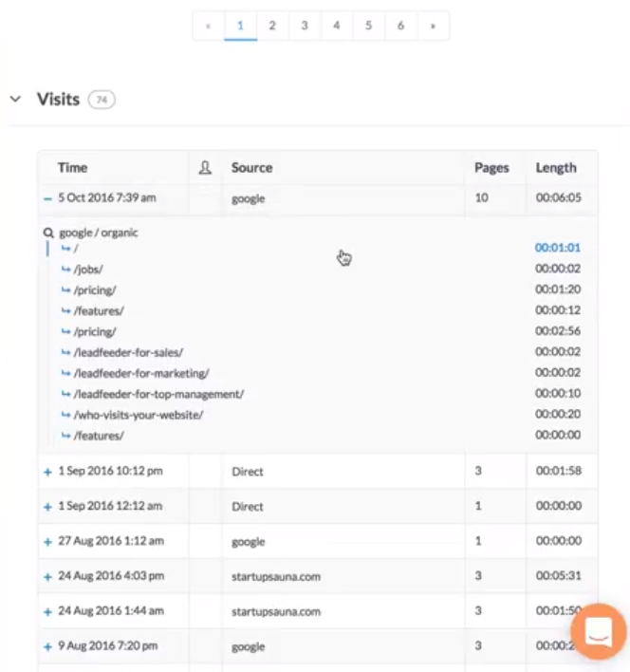Click the Time column header
The image size is (630, 672).
72,168
